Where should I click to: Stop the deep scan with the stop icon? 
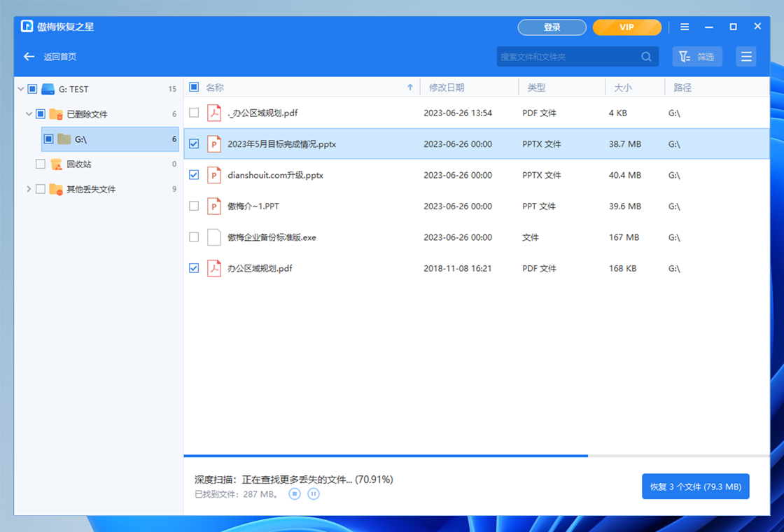[x=295, y=494]
